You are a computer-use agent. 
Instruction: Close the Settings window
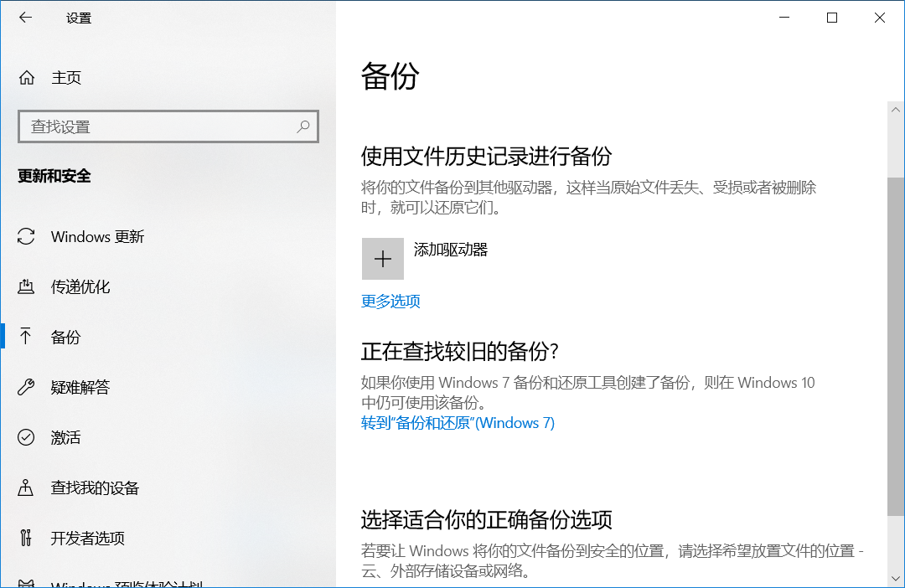pos(880,18)
